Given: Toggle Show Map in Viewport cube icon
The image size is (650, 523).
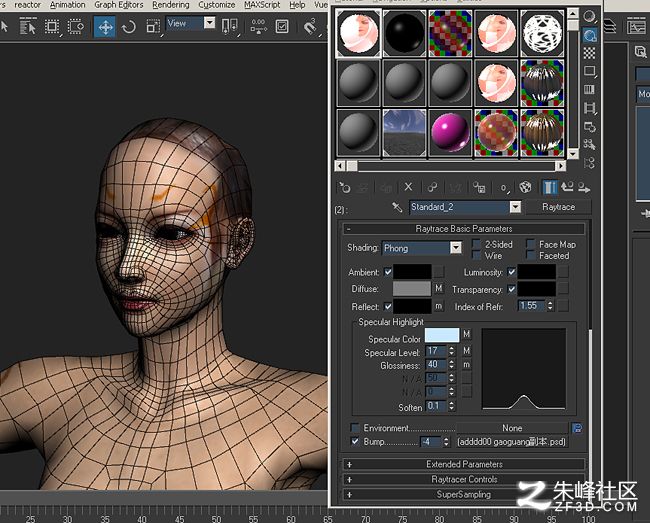Looking at the screenshot, I should pos(525,188).
